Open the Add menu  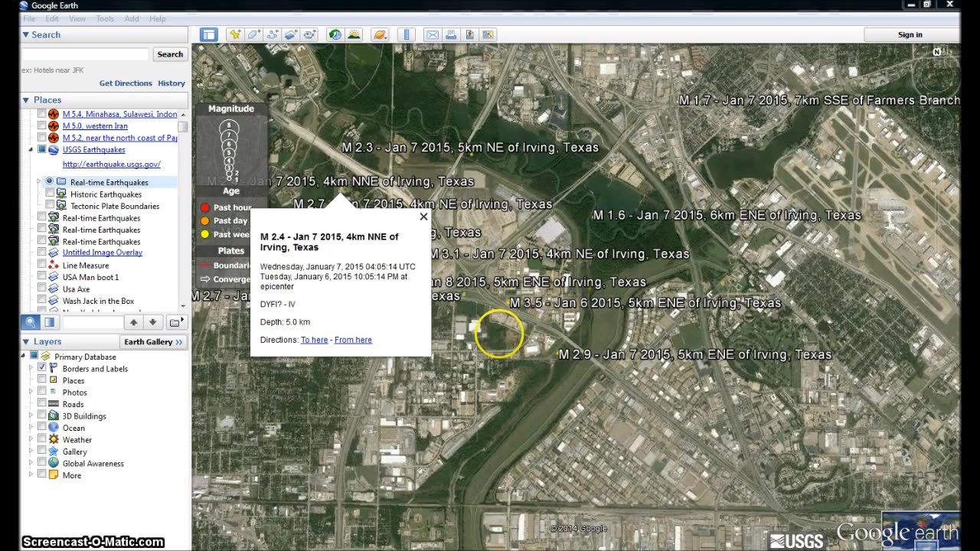[x=132, y=18]
